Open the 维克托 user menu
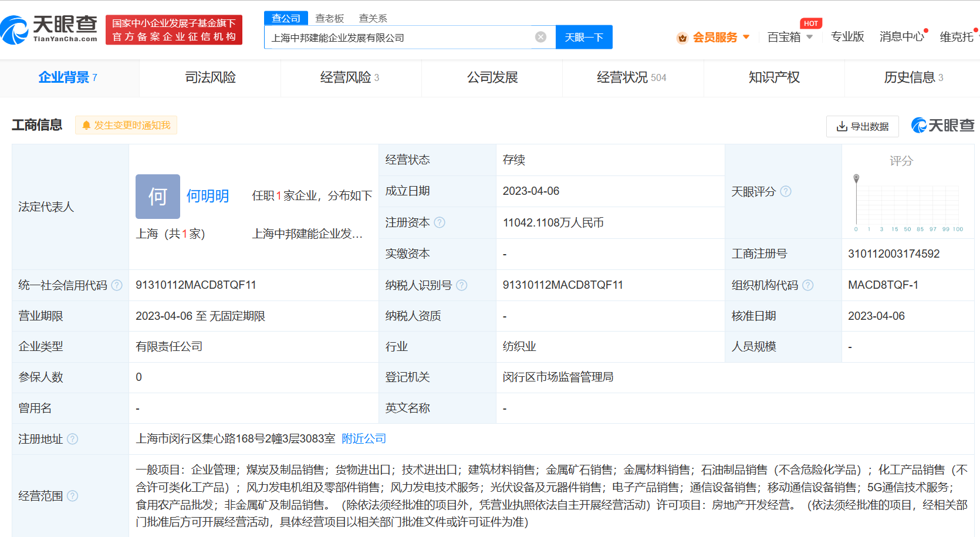Image resolution: width=980 pixels, height=537 pixels. click(957, 37)
